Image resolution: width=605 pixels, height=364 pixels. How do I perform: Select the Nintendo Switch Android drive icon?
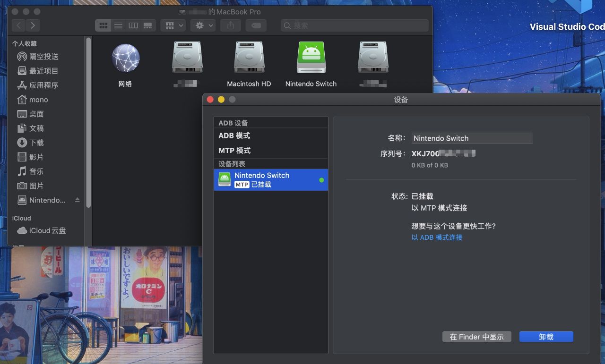tap(311, 58)
